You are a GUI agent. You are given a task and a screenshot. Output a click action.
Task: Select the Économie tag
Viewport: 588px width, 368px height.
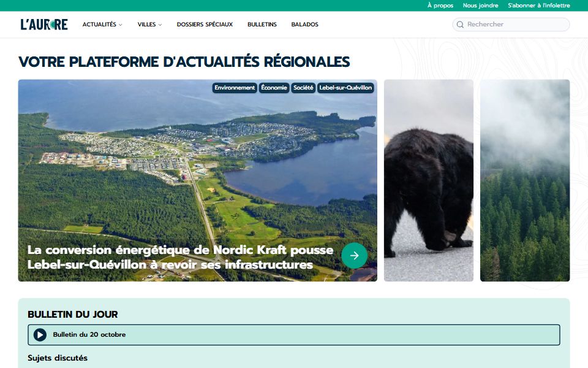coord(274,88)
